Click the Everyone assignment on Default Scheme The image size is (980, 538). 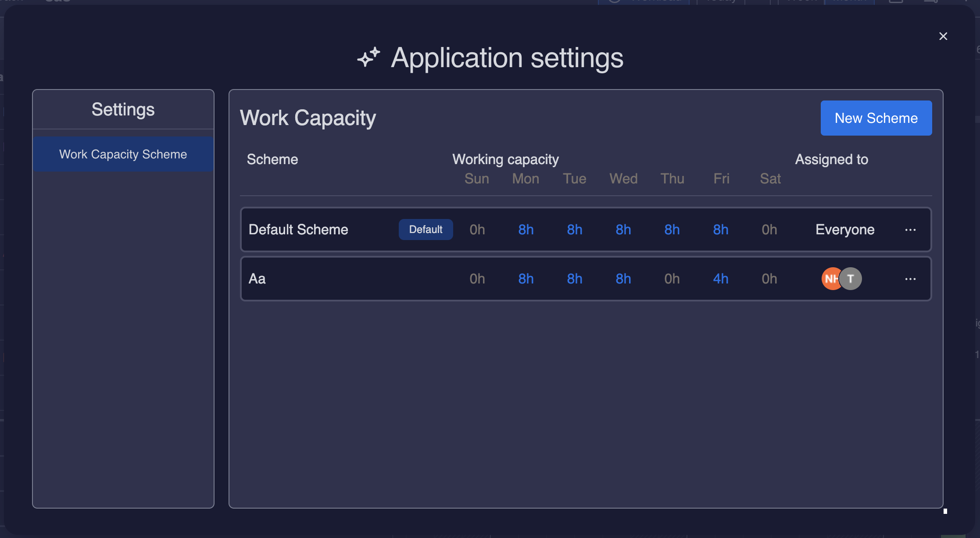[x=844, y=230]
